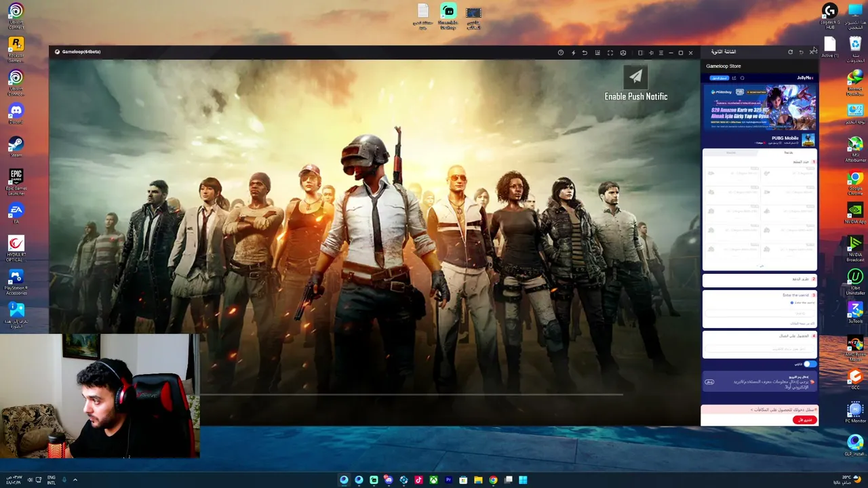Screen dimensions: 868x488
Task: Go back in the store side panel
Action: (801, 52)
